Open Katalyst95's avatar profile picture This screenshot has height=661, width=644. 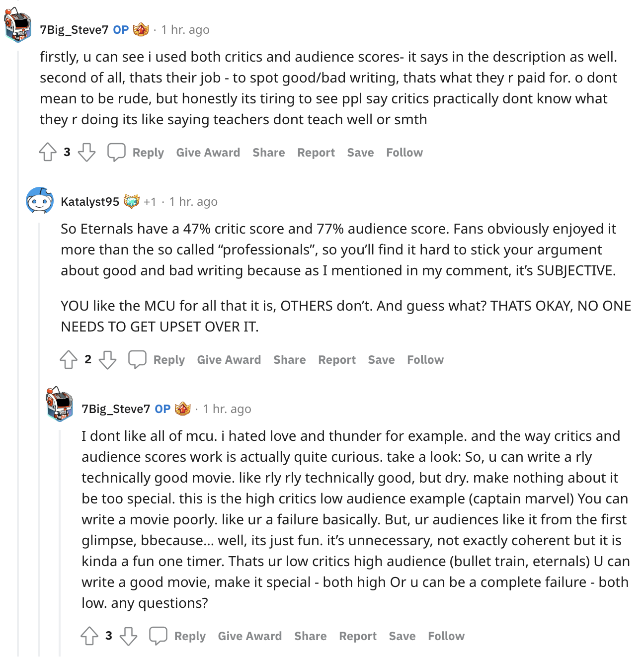click(40, 201)
